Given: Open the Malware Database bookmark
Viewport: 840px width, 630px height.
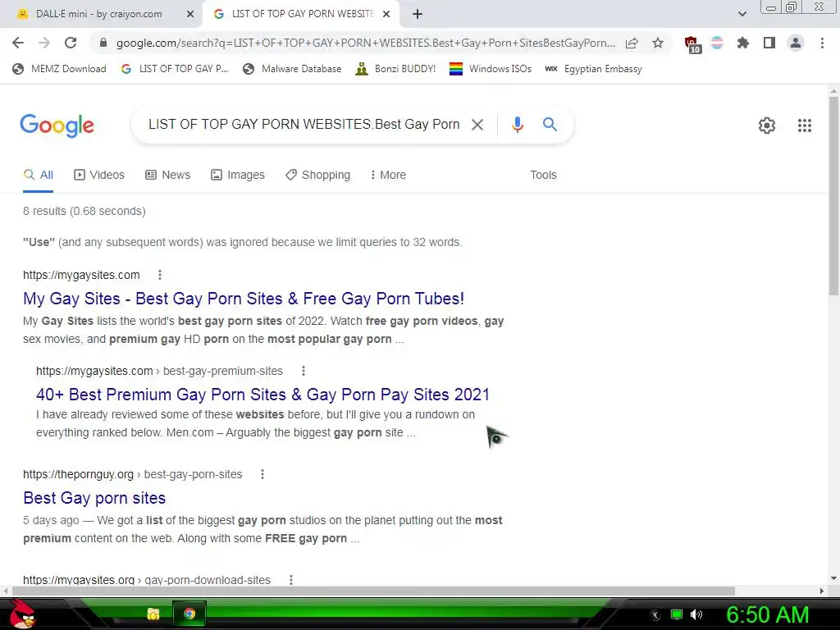Looking at the screenshot, I should (292, 69).
